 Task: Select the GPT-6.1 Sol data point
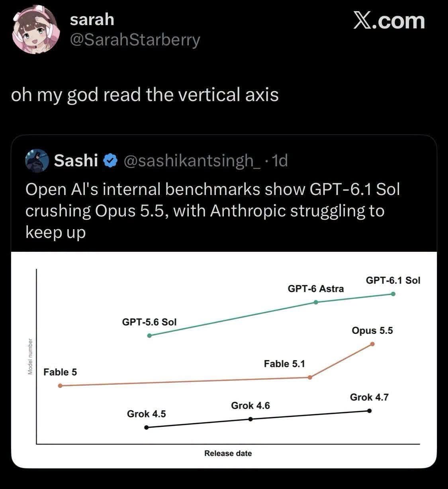393,294
